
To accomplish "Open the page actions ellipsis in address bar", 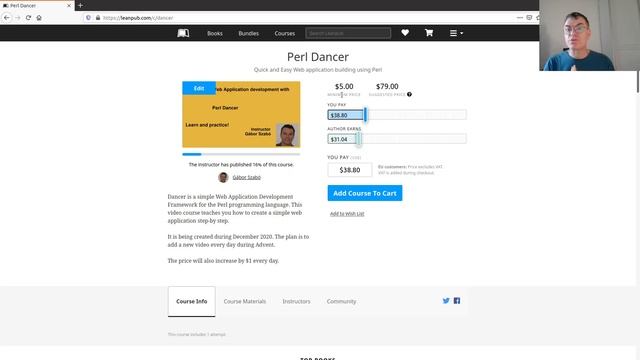I will click(x=520, y=18).
